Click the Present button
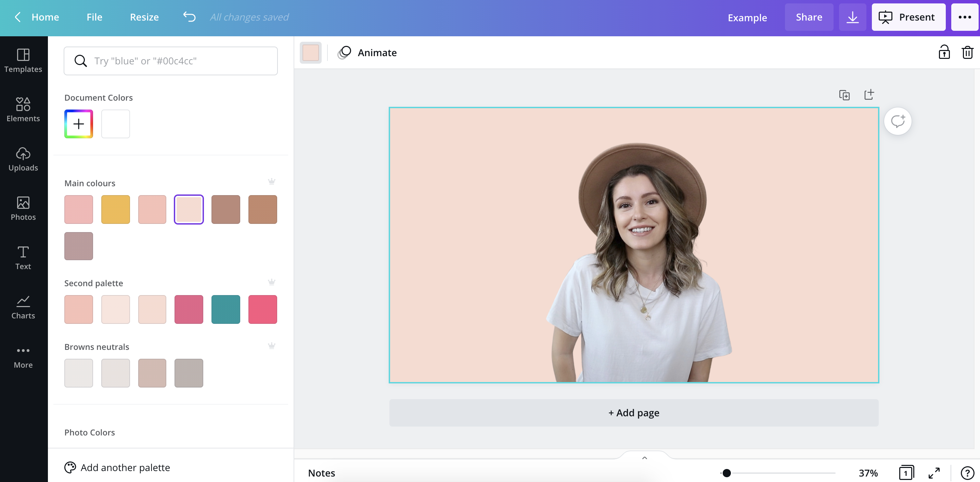This screenshot has width=980, height=482. coord(908,17)
